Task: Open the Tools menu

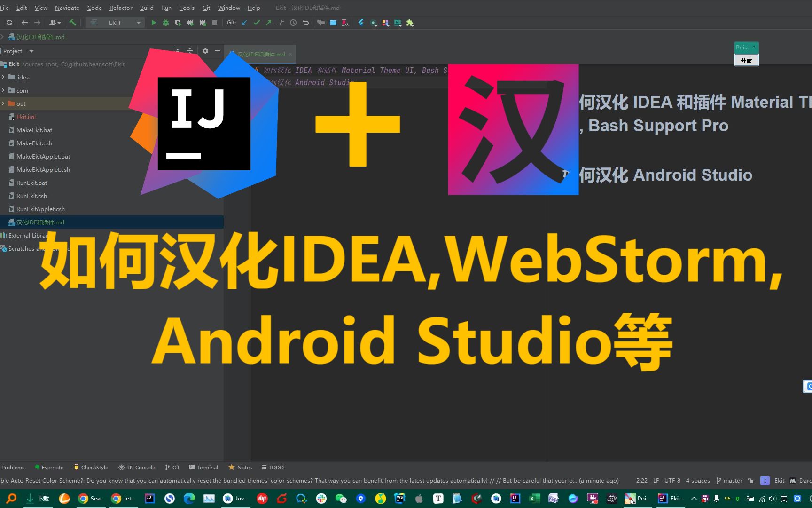Action: 187,8
